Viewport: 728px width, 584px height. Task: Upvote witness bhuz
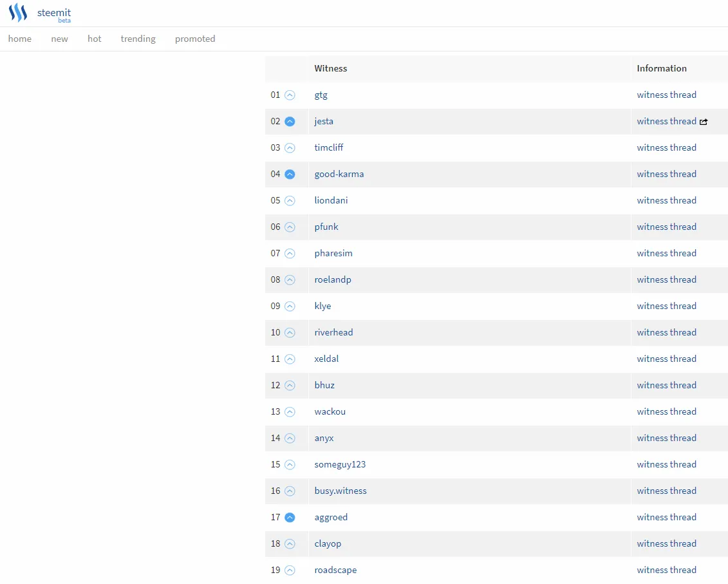290,386
